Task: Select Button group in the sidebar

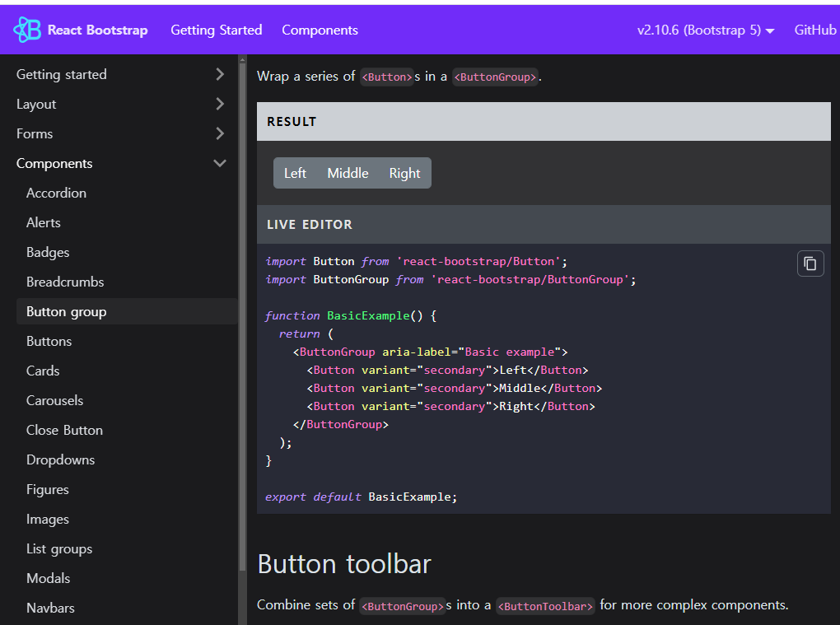Action: (127, 311)
